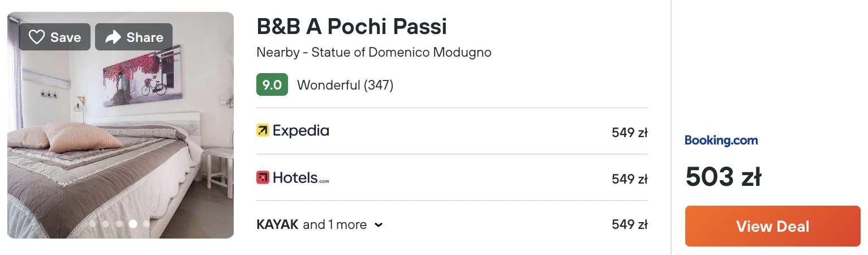
Task: Select the second photo carousel dot
Action: click(x=106, y=224)
